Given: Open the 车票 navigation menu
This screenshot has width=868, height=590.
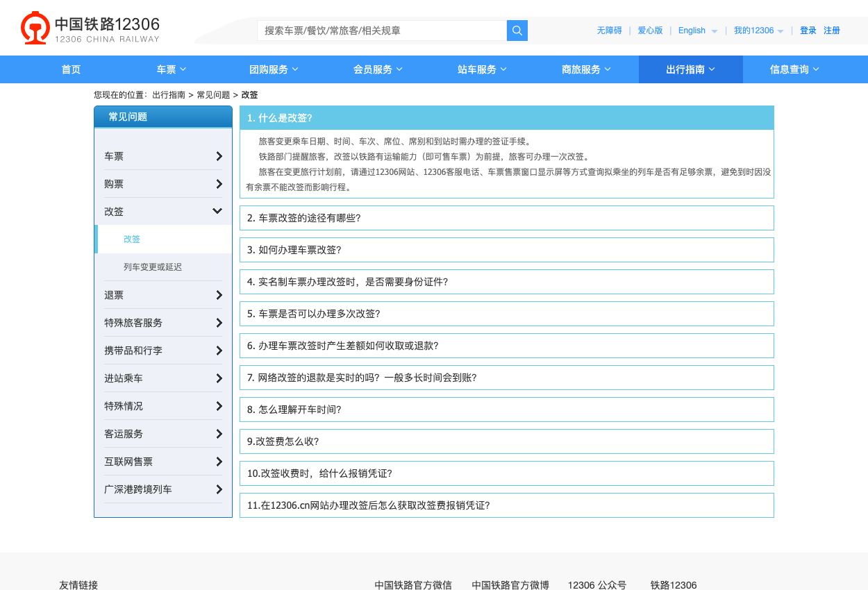Looking at the screenshot, I should tap(172, 69).
